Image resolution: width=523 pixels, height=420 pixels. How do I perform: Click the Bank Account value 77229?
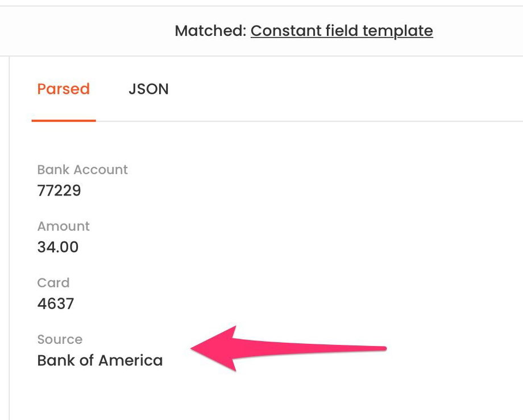[59, 190]
